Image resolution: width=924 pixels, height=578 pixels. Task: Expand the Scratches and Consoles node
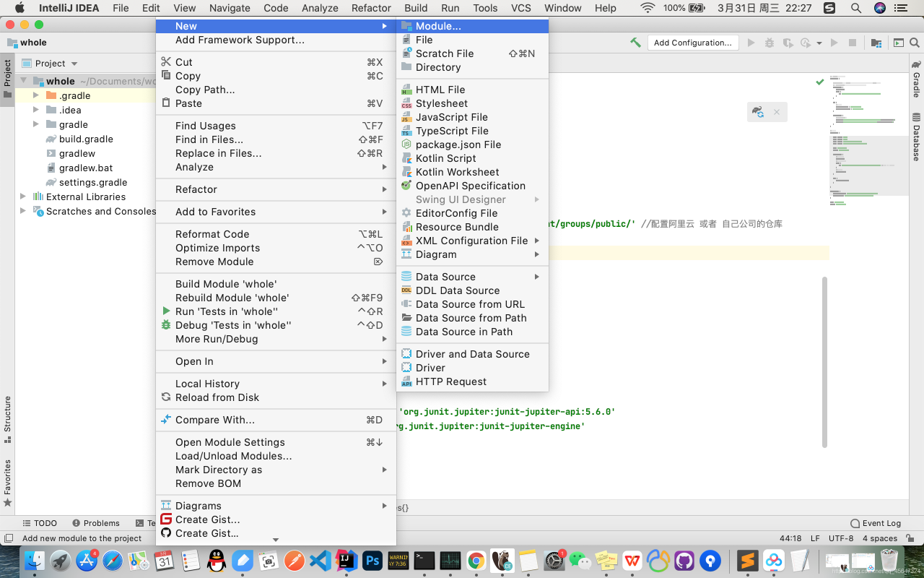(x=23, y=211)
